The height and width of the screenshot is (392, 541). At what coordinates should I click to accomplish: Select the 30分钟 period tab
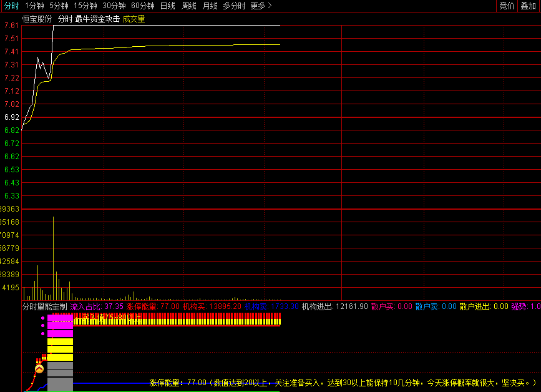[x=114, y=6]
